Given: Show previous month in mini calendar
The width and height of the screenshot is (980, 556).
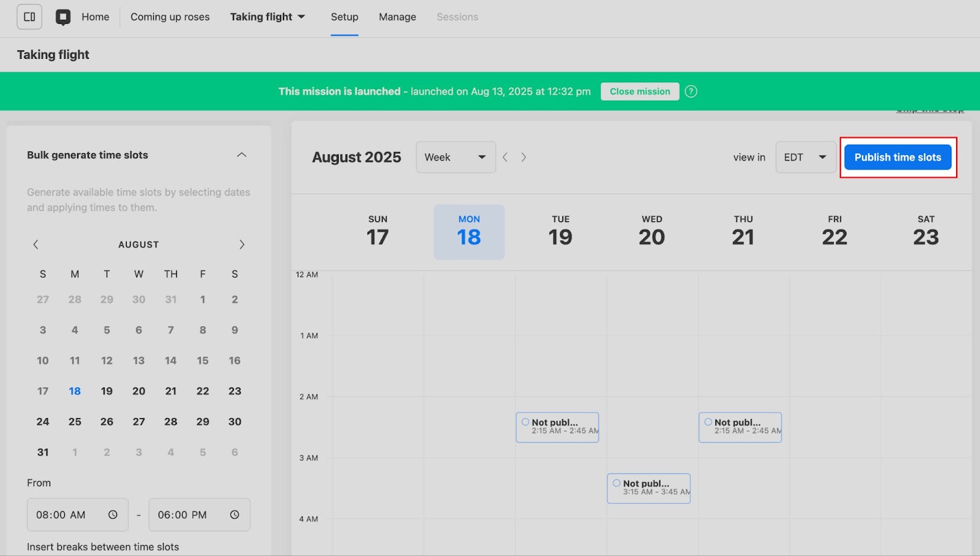Looking at the screenshot, I should 36,245.
